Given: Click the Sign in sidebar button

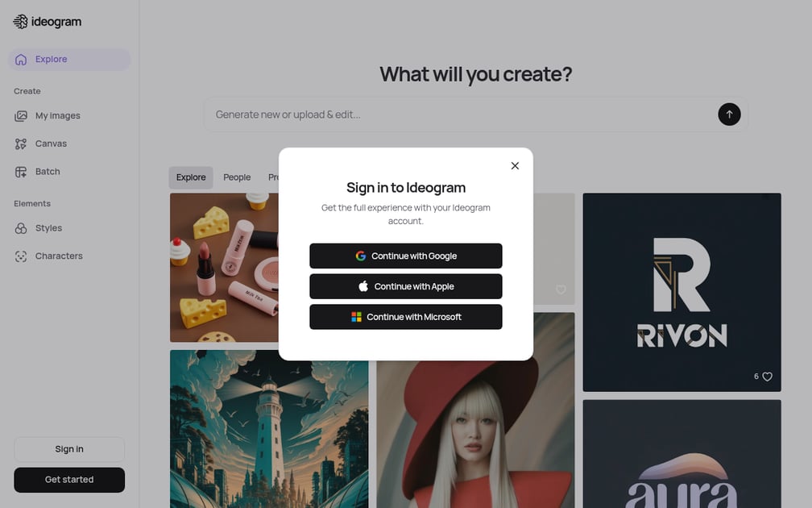Looking at the screenshot, I should (x=69, y=449).
